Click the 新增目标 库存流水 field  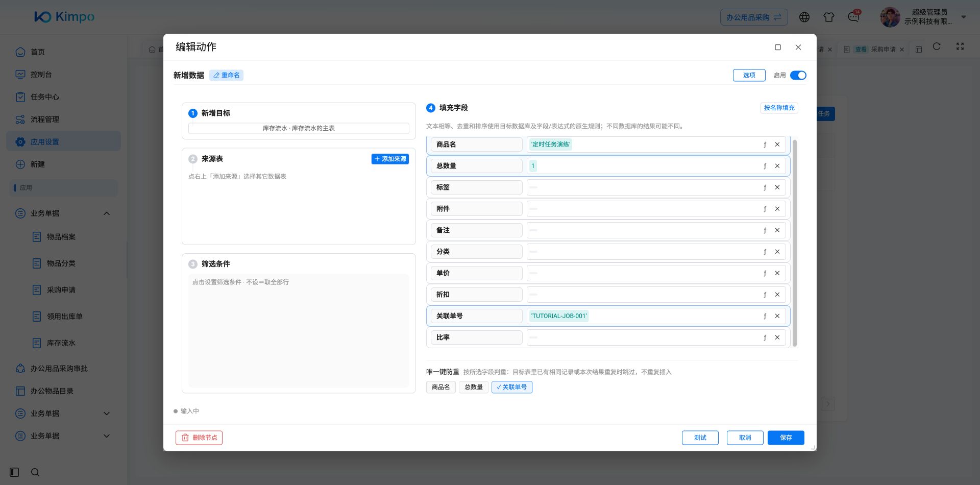[299, 129]
